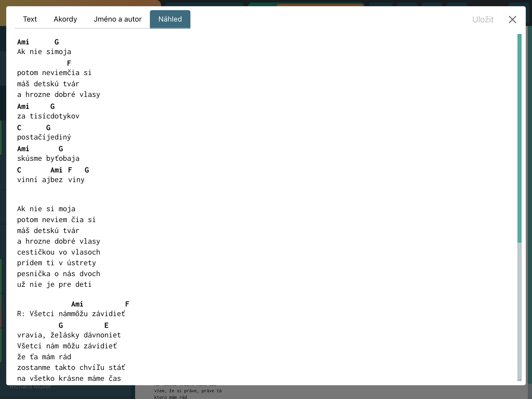Click the chorus line "R: Všetci námmôžu závidieť"
Screen dimensions: 532x399
[x=71, y=314]
